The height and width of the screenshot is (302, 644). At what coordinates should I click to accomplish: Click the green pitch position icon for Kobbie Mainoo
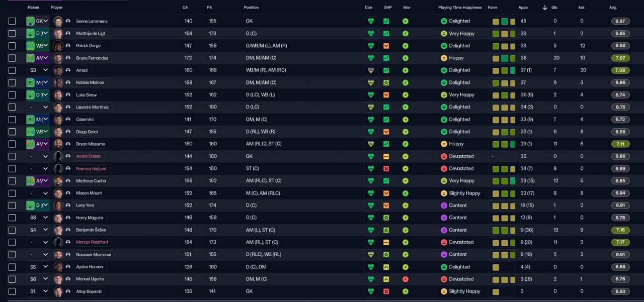click(x=30, y=82)
